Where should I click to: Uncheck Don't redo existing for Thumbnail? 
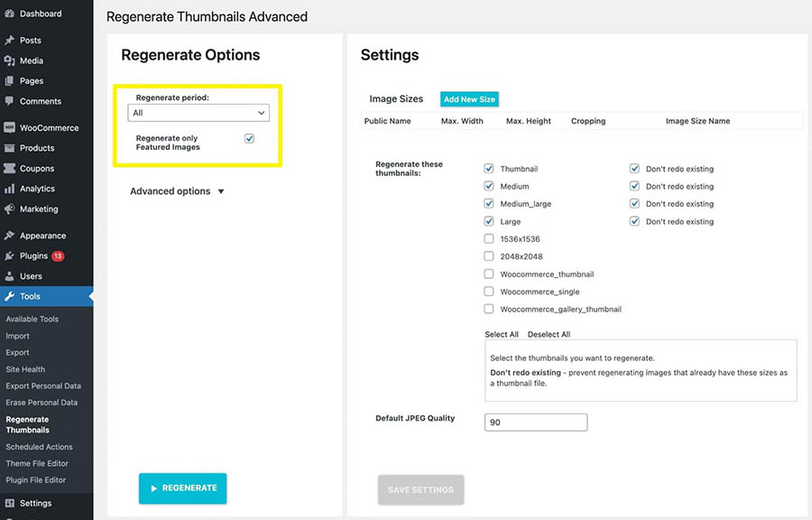pos(635,169)
